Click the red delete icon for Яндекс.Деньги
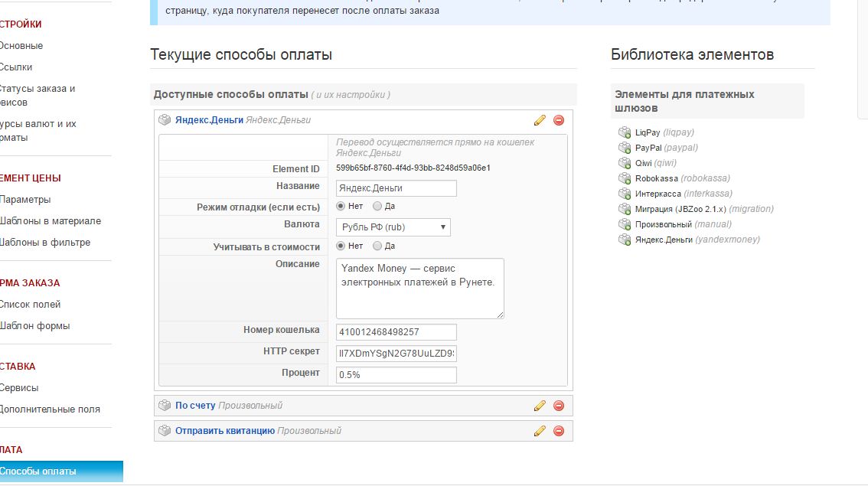This screenshot has width=868, height=486. 559,120
